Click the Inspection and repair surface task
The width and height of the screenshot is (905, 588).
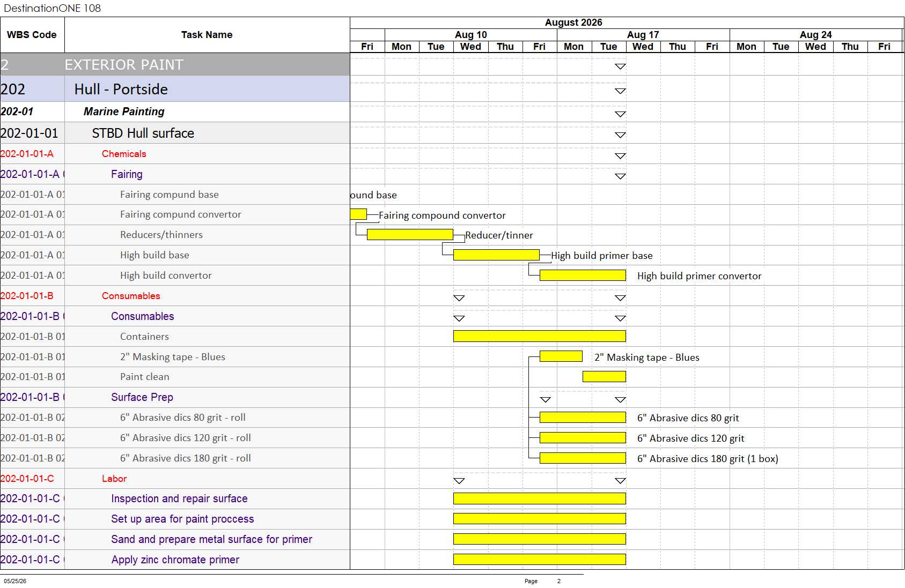click(179, 498)
